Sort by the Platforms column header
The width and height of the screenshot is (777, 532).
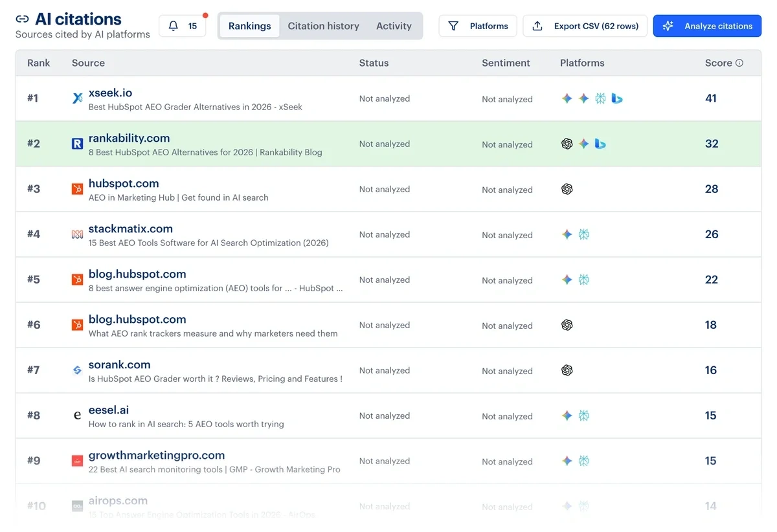(x=582, y=63)
